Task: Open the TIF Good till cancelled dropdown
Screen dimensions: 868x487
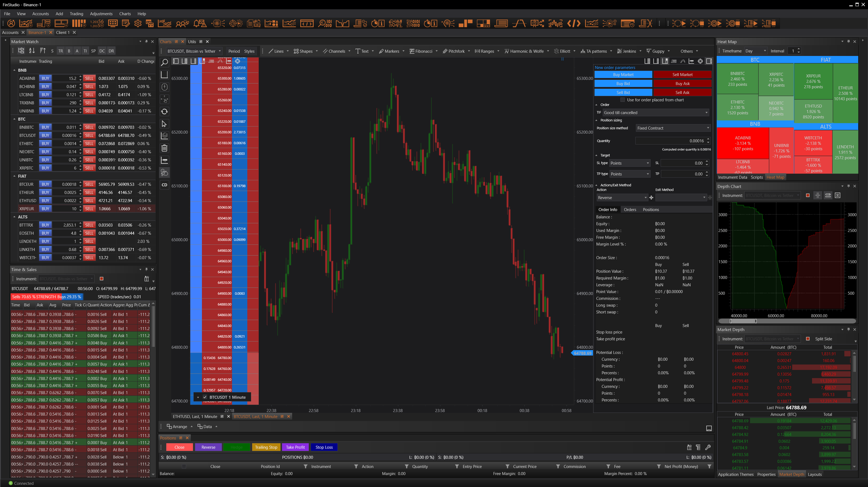Action: point(656,112)
